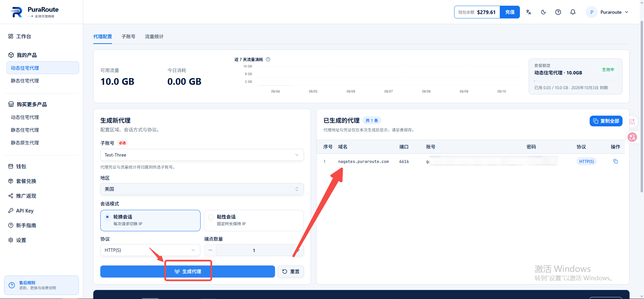Switch to the 流量统计 tab
This screenshot has height=299, width=644.
(x=154, y=37)
